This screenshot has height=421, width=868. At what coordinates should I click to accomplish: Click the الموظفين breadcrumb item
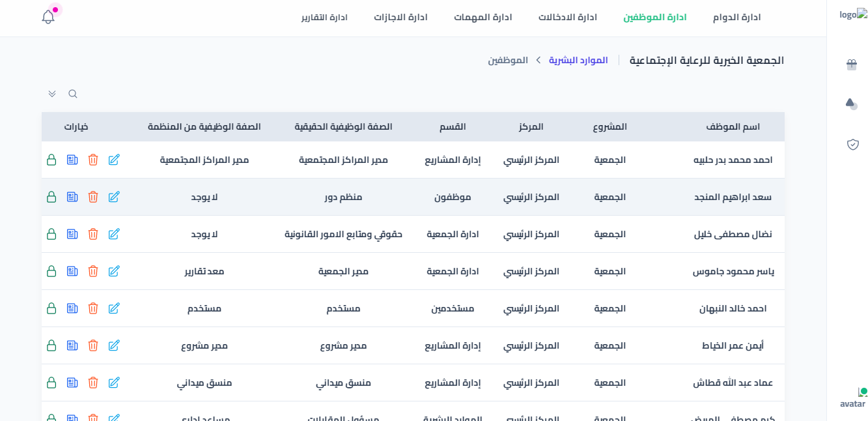coord(508,60)
